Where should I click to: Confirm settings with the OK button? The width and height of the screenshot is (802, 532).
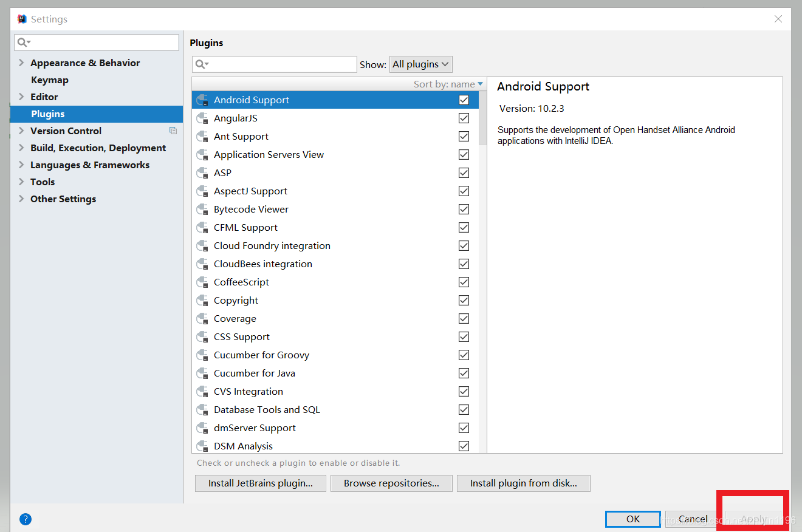click(x=633, y=519)
